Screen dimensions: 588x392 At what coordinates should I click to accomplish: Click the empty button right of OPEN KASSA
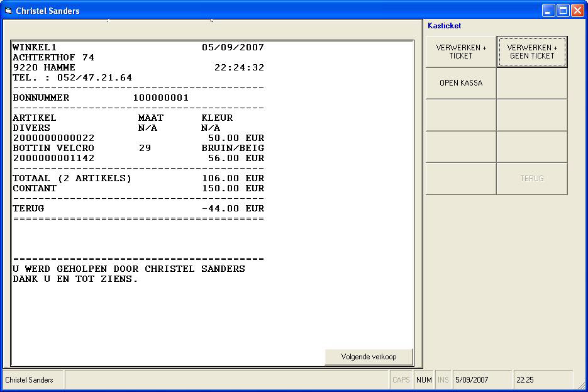(x=532, y=83)
